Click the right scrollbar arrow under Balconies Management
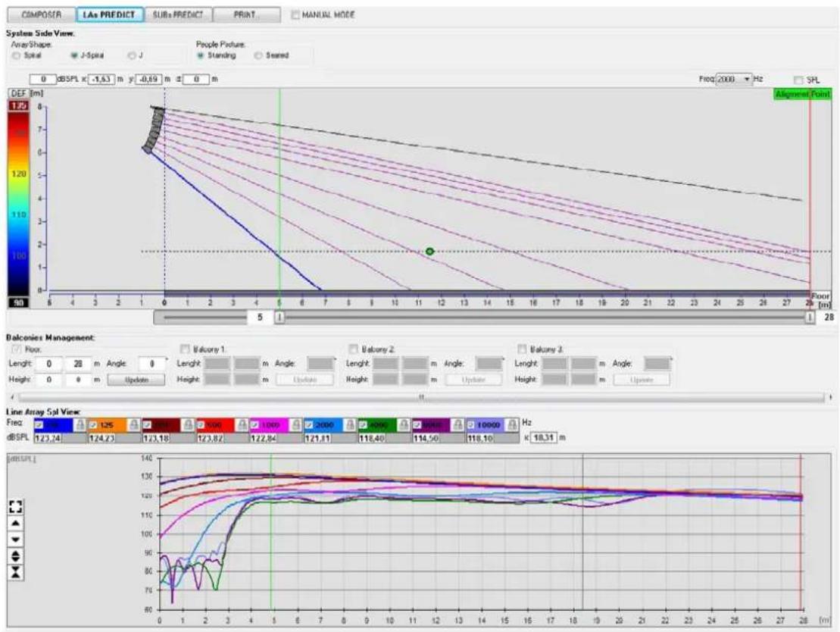This screenshot has height=632, width=840. (x=830, y=397)
